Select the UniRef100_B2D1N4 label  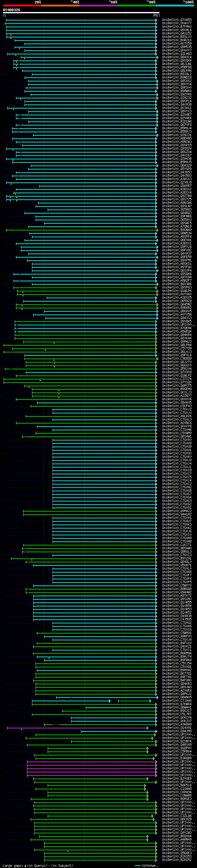coord(177,122)
